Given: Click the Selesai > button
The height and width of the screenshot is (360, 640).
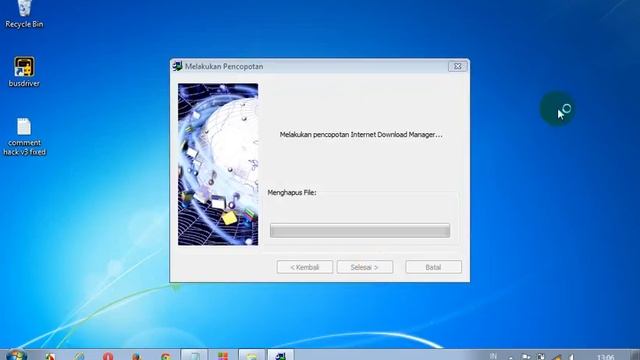Looking at the screenshot, I should pos(364,267).
